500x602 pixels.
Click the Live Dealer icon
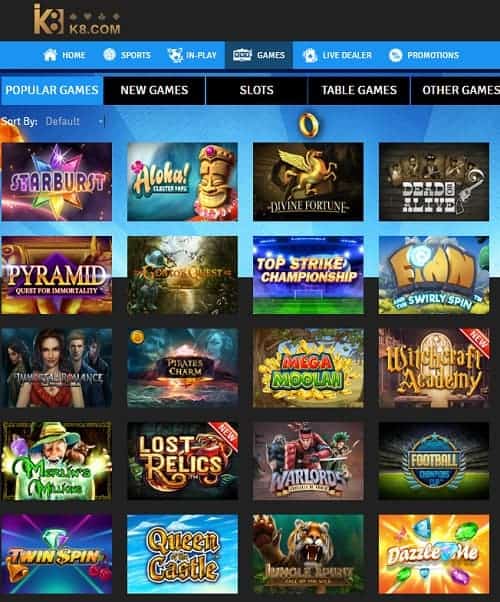pyautogui.click(x=310, y=55)
